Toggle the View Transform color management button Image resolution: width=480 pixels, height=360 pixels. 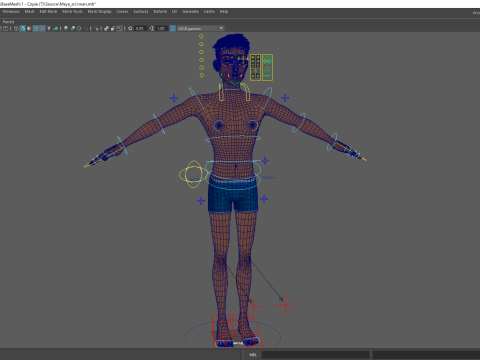[x=172, y=28]
